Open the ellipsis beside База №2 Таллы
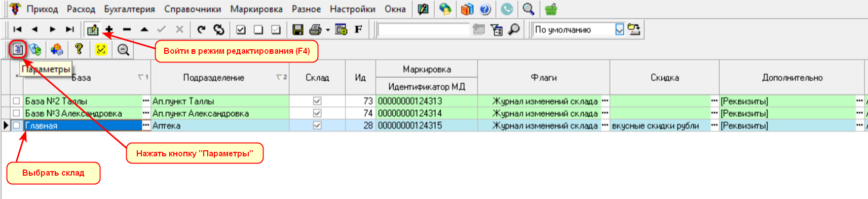 point(146,101)
